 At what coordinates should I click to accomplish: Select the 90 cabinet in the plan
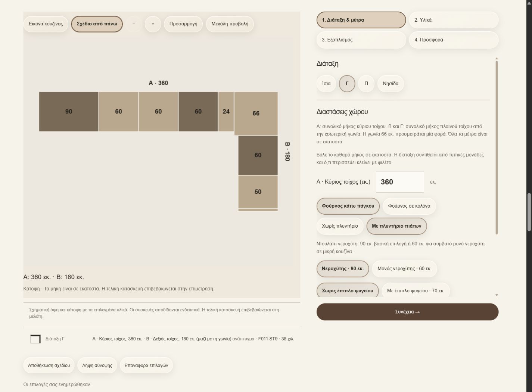click(x=69, y=112)
